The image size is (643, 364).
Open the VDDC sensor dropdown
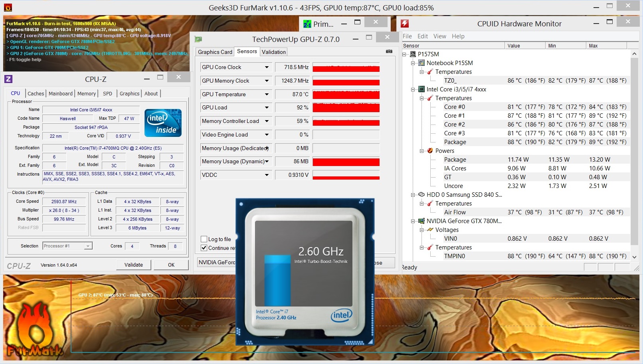(x=267, y=175)
